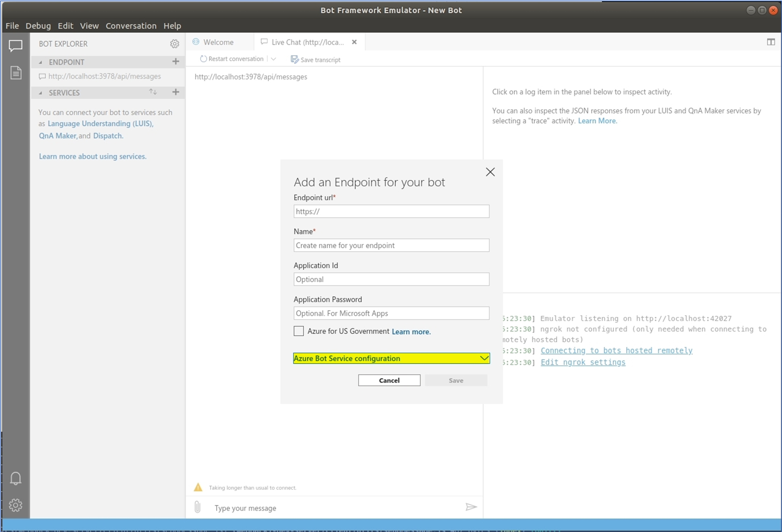Open the Help menu
This screenshot has width=782, height=532.
coord(172,25)
